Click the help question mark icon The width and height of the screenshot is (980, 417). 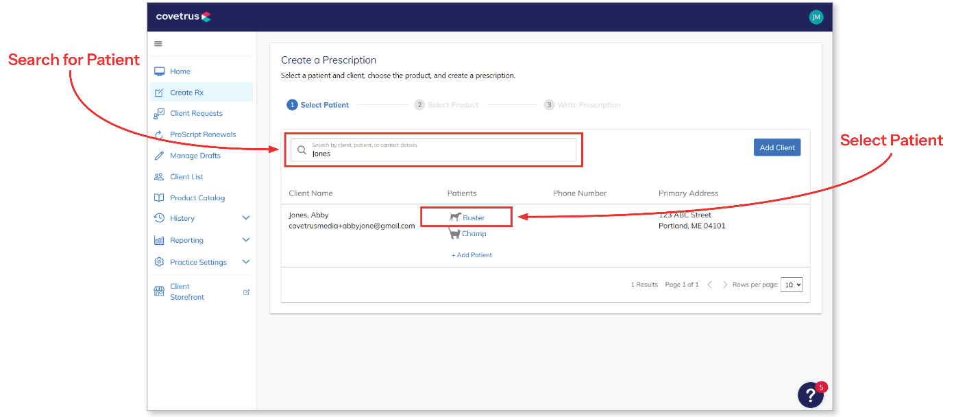click(x=810, y=395)
